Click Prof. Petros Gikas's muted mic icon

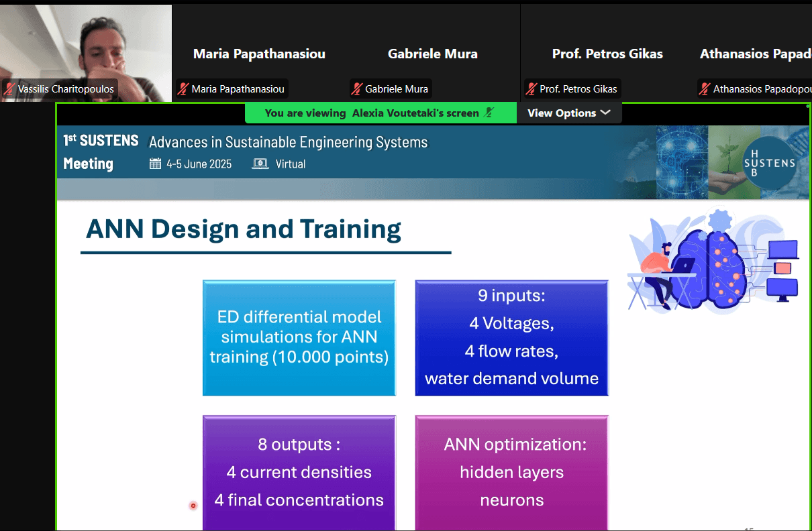coord(531,89)
